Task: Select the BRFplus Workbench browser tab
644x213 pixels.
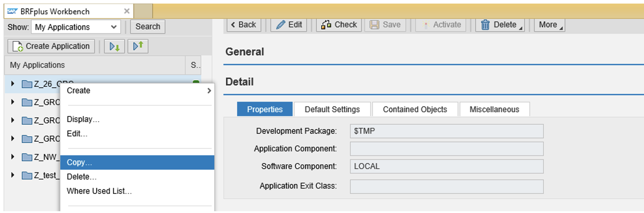Action: [x=69, y=11]
